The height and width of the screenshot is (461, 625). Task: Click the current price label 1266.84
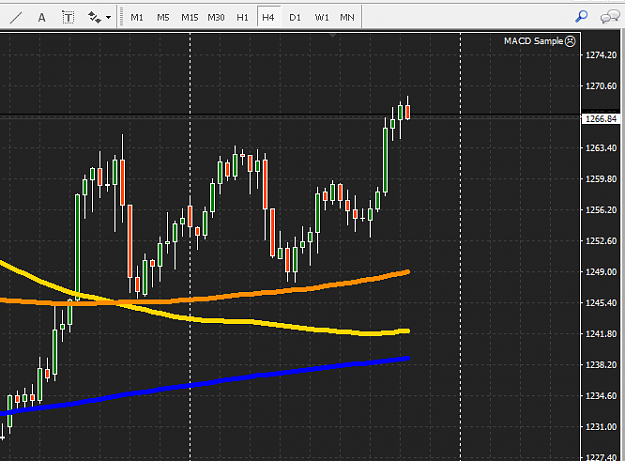click(x=601, y=119)
